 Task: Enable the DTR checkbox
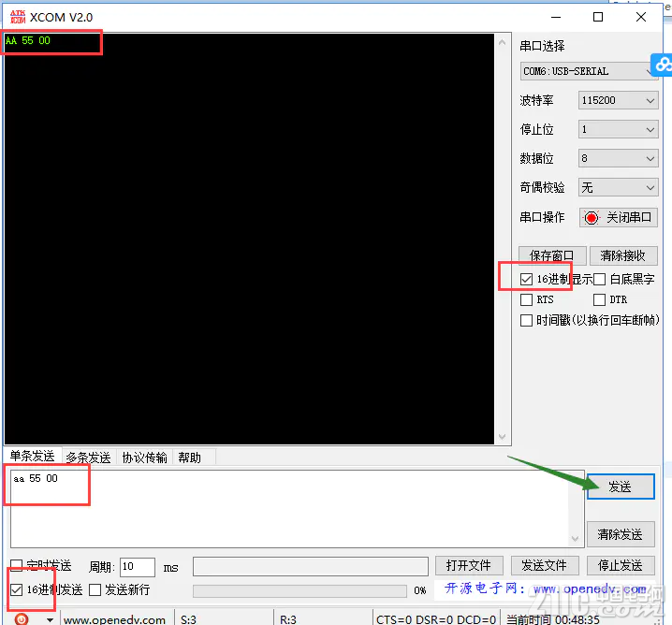tap(599, 299)
